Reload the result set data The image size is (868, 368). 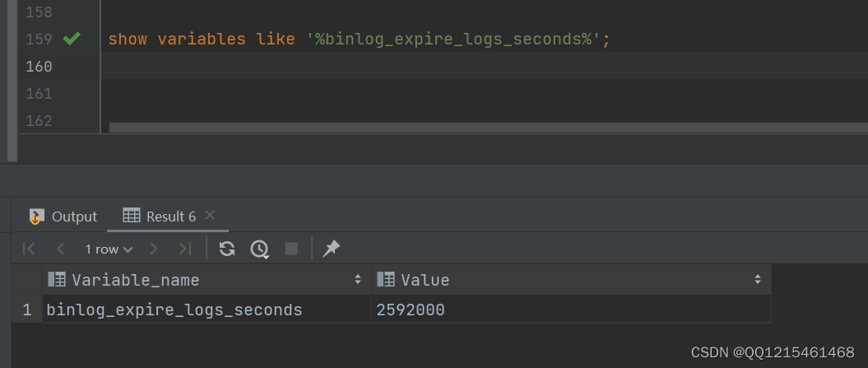(227, 249)
